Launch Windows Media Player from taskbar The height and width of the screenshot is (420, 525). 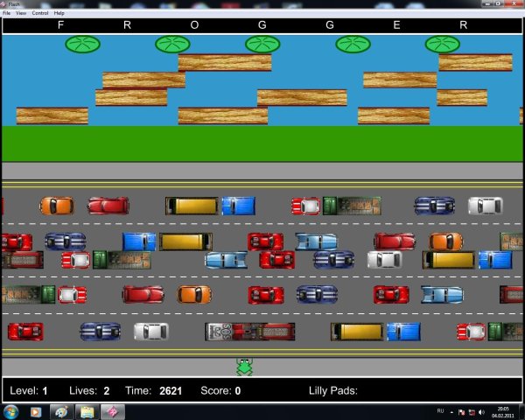pyautogui.click(x=36, y=412)
